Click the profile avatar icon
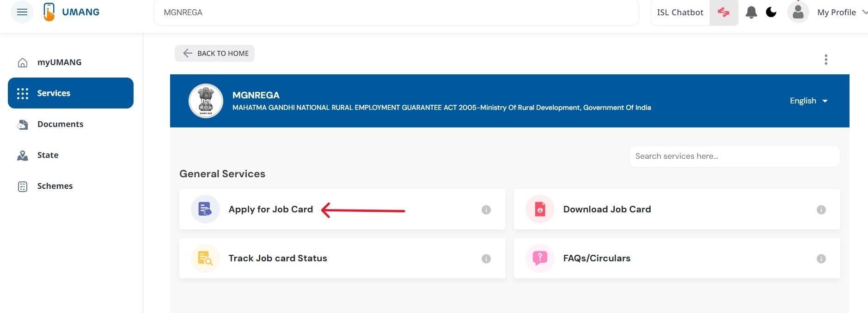The height and width of the screenshot is (313, 868). pos(798,12)
